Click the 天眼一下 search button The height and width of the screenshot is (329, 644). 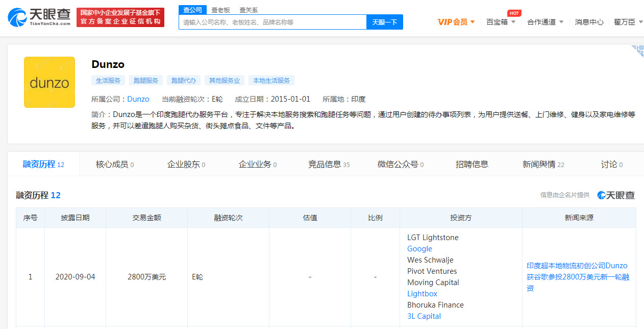point(385,22)
